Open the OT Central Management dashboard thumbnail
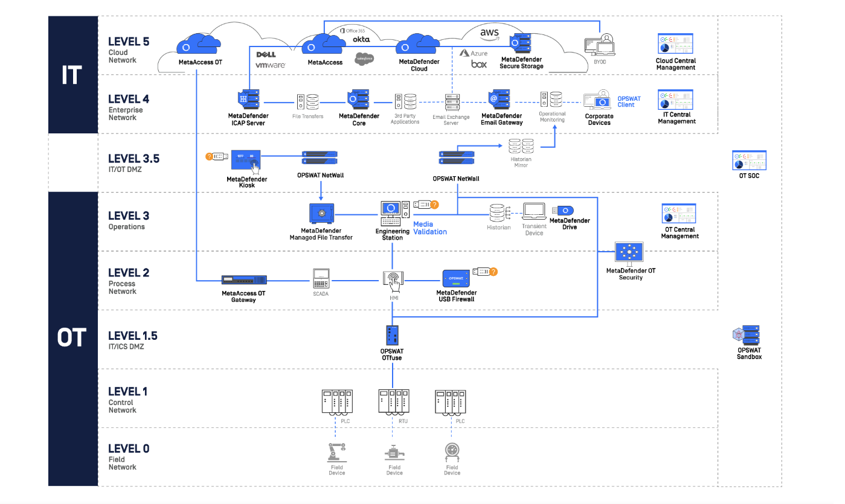The height and width of the screenshot is (504, 845). [x=679, y=214]
